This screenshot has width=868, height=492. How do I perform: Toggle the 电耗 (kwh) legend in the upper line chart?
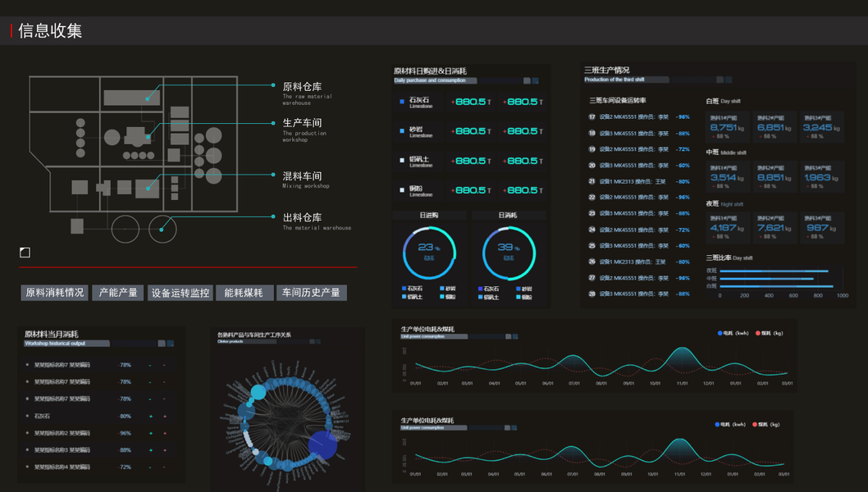tap(733, 333)
